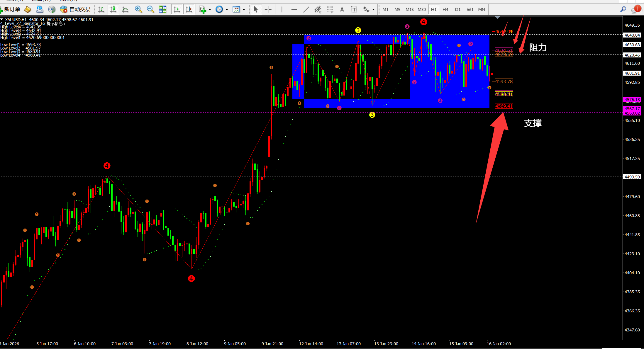This screenshot has height=349, width=644.
Task: Pick the Fibonacci retracement tool
Action: (x=330, y=9)
